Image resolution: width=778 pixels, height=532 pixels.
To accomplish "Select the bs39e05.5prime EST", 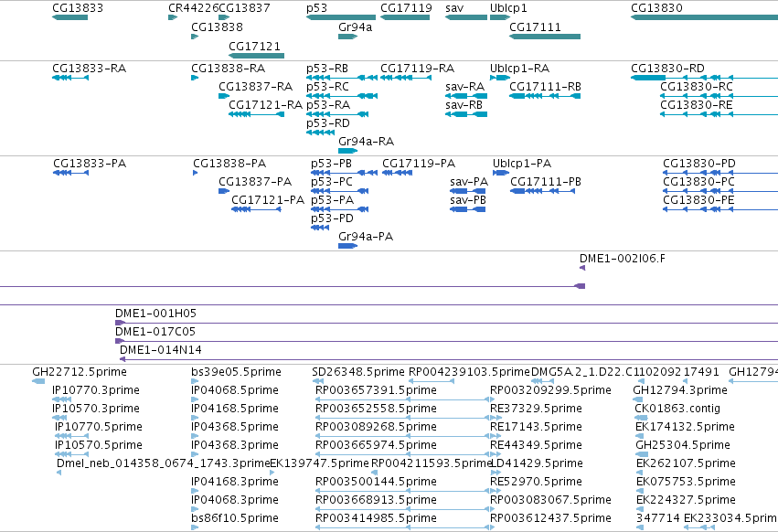I will 195,381.
